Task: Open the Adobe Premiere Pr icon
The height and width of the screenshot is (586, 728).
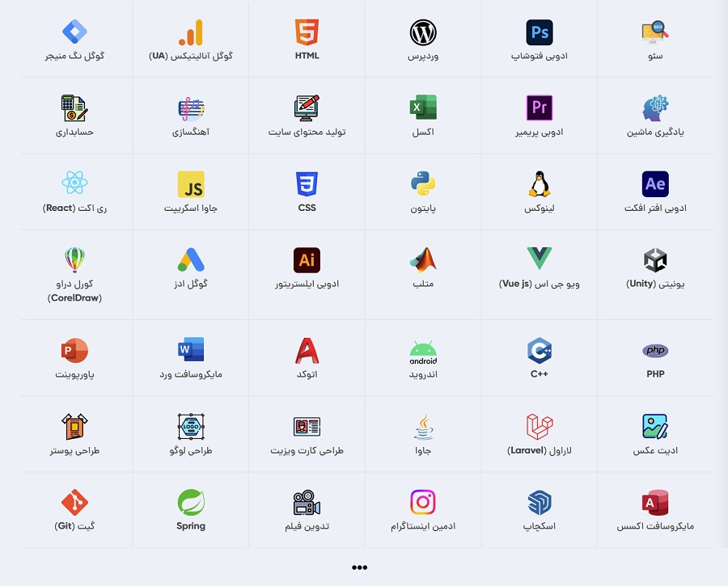Action: [539, 108]
